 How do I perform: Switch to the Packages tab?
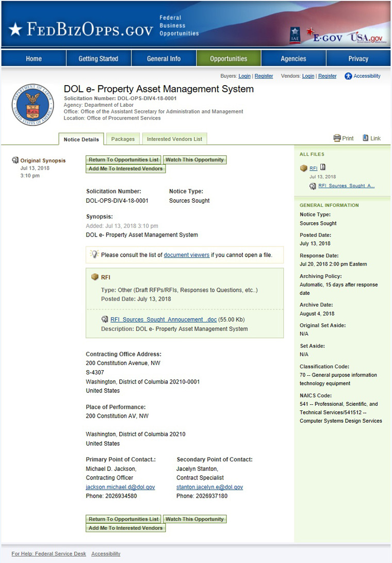tap(123, 139)
